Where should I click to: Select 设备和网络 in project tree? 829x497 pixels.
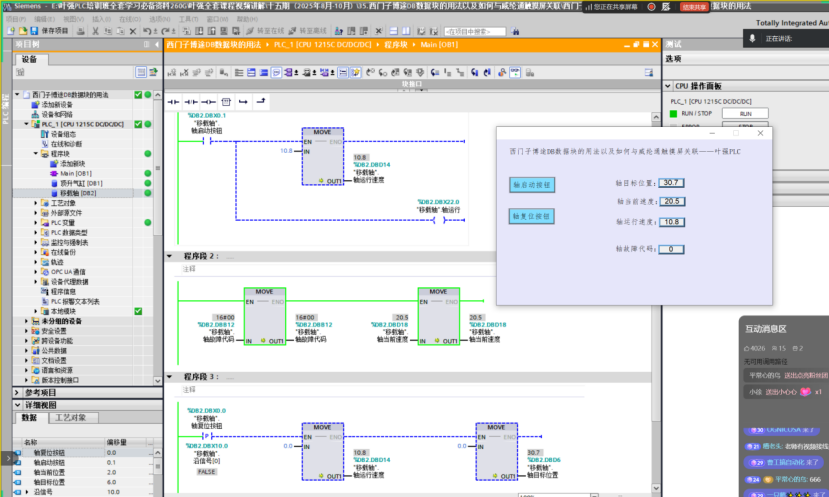pos(57,114)
